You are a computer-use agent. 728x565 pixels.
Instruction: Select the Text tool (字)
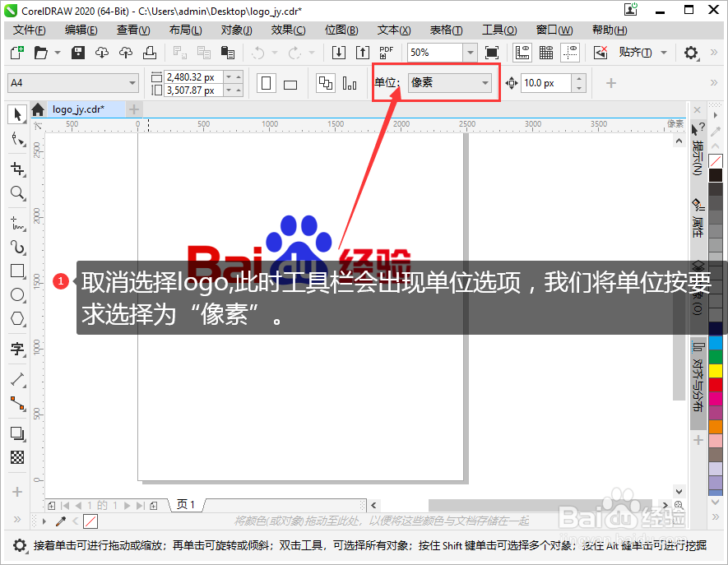tap(17, 349)
